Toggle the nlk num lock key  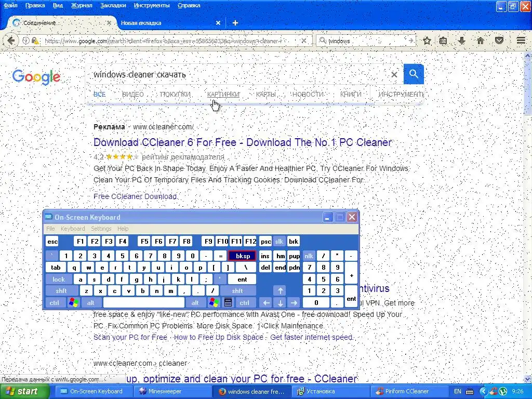tap(309, 256)
